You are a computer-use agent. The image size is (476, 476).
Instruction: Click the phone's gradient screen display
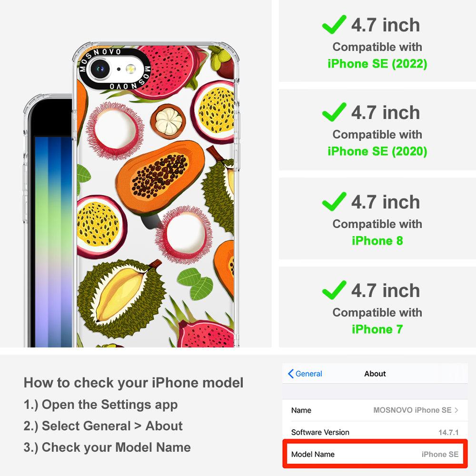pos(53,242)
